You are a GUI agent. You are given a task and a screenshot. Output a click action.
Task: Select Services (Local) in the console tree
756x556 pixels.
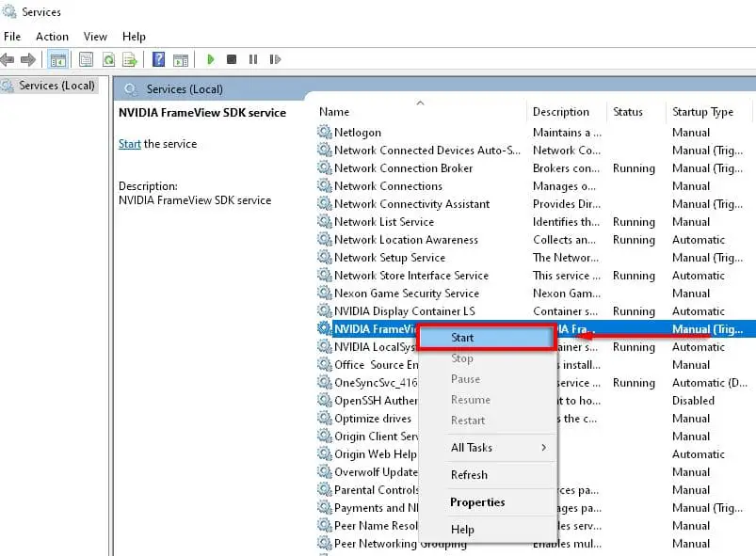(56, 86)
